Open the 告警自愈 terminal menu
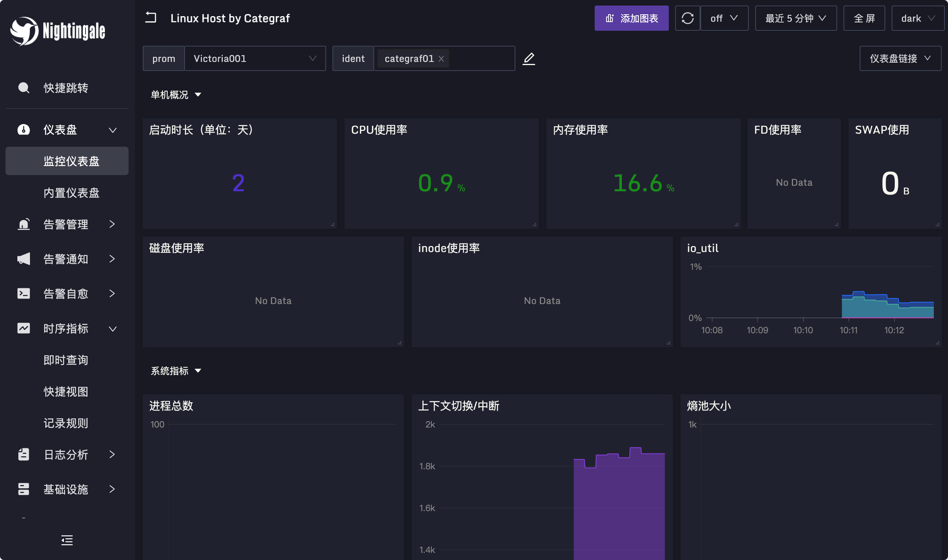Viewport: 948px width, 560px height. tap(66, 293)
